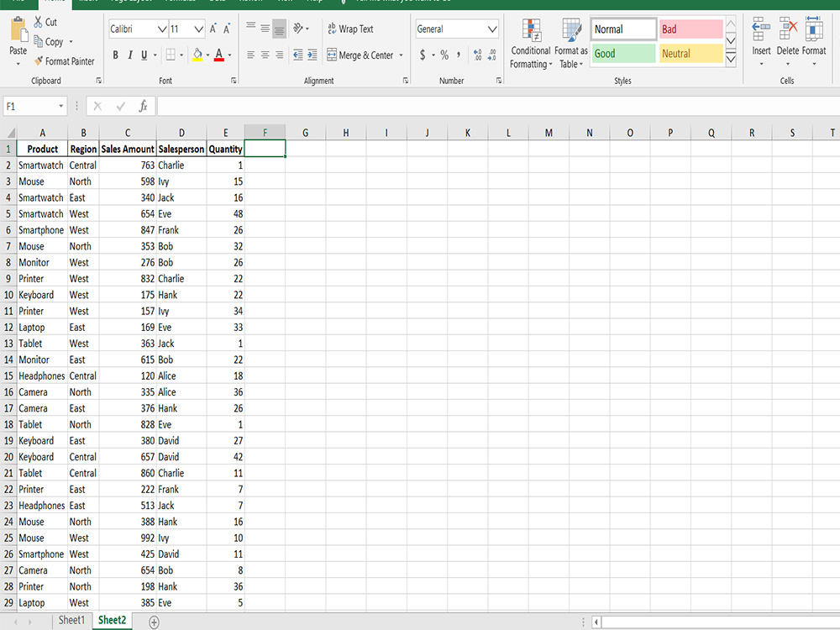This screenshot has width=840, height=630.
Task: Apply cell borders icon
Action: click(x=171, y=55)
